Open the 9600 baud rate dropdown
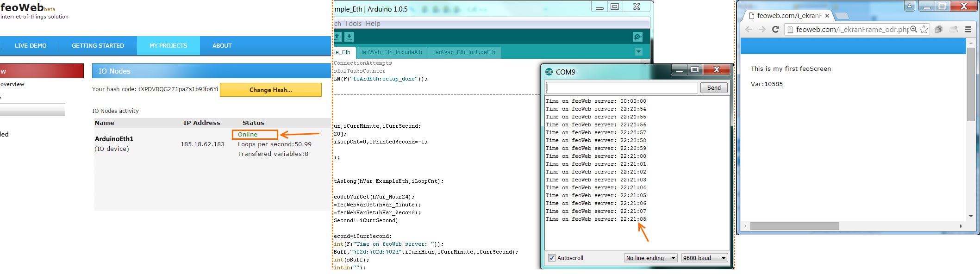The height and width of the screenshot is (280, 980). 705,258
